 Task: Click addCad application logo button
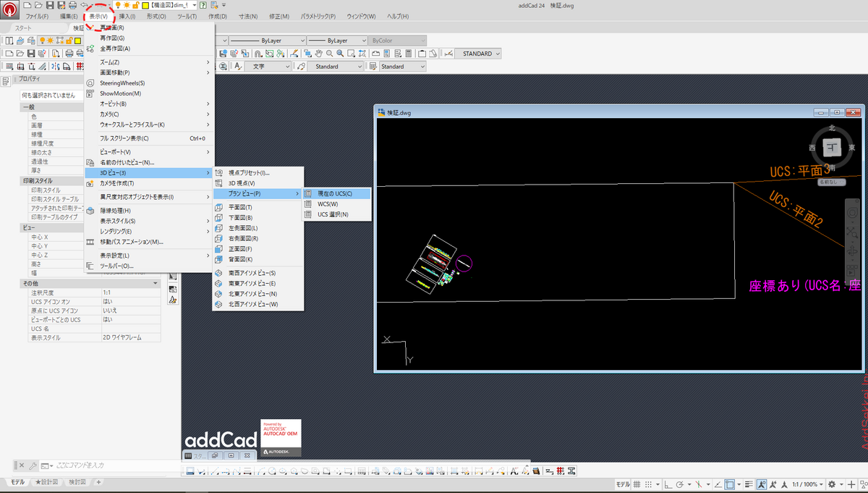(x=9, y=9)
